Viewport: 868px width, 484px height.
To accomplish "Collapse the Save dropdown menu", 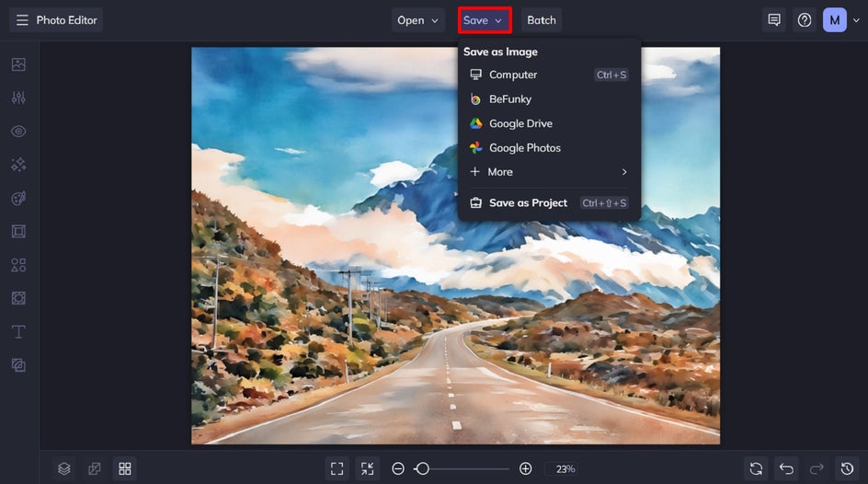I will [x=485, y=20].
